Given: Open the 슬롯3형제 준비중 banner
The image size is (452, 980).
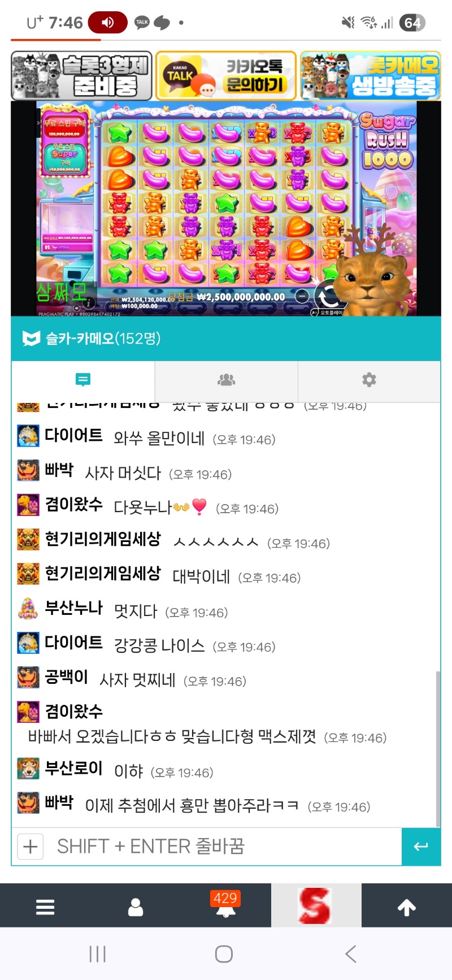Looking at the screenshot, I should point(82,76).
